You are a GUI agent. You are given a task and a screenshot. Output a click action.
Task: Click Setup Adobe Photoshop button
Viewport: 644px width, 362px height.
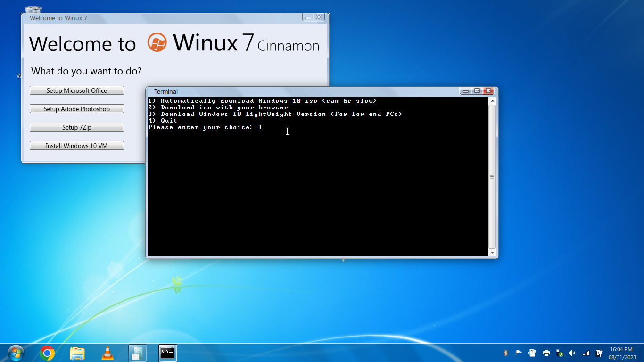(77, 109)
